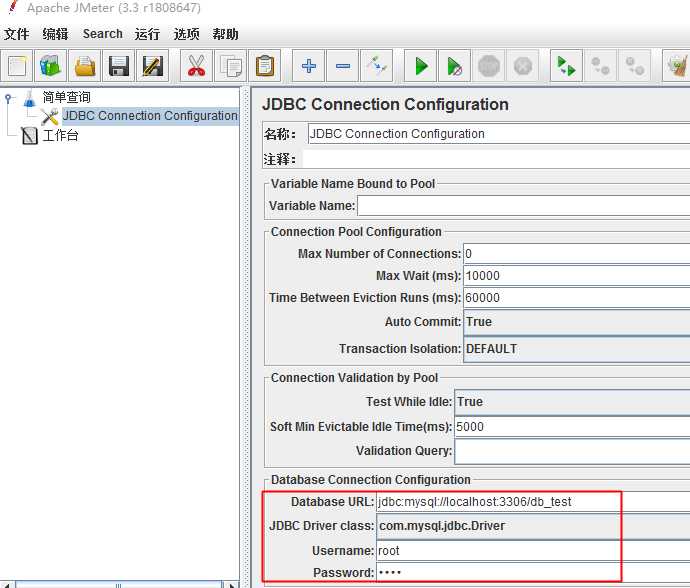Click the Variable Name Bound to Pool label
690x588 pixels.
(353, 184)
